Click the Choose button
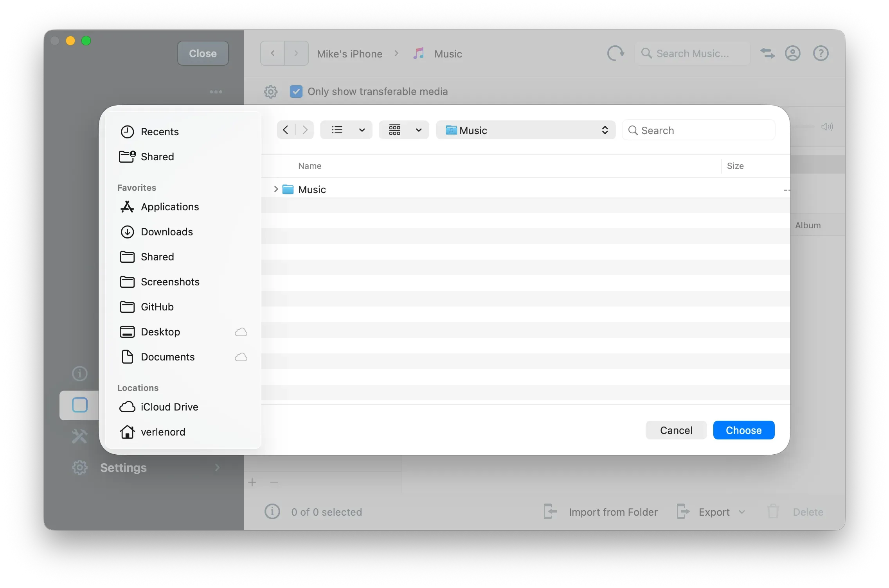Viewport: 889px width, 588px height. coord(744,430)
